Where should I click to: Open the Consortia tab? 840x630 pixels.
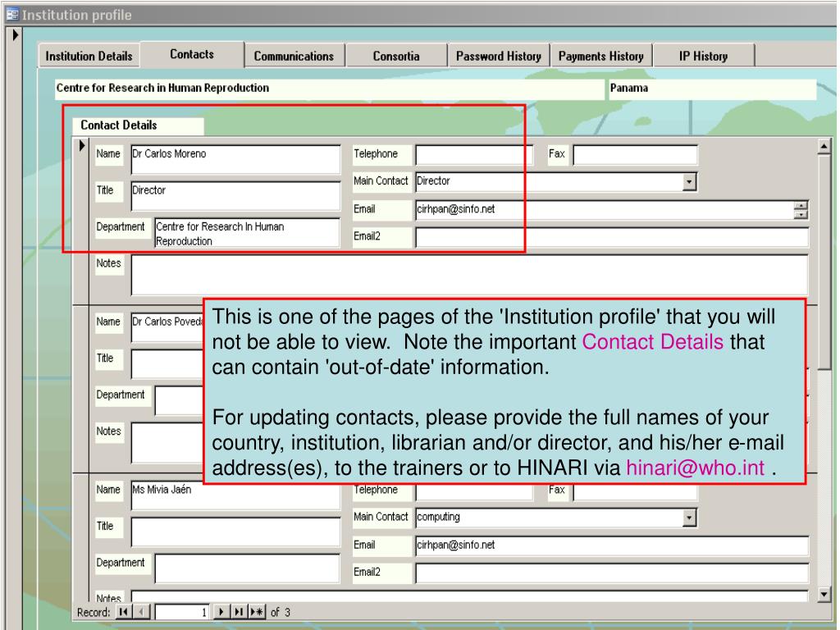396,57
